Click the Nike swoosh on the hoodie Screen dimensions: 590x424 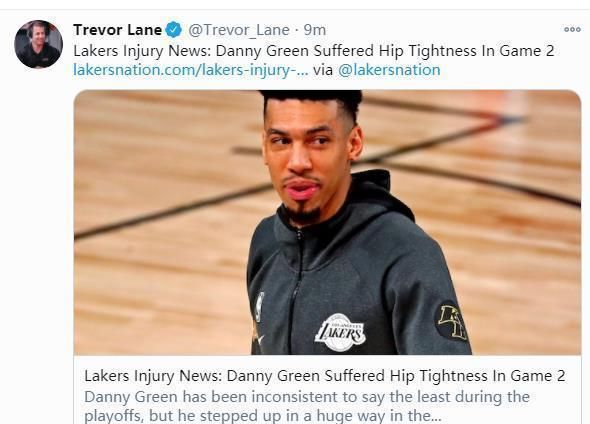(x=259, y=338)
